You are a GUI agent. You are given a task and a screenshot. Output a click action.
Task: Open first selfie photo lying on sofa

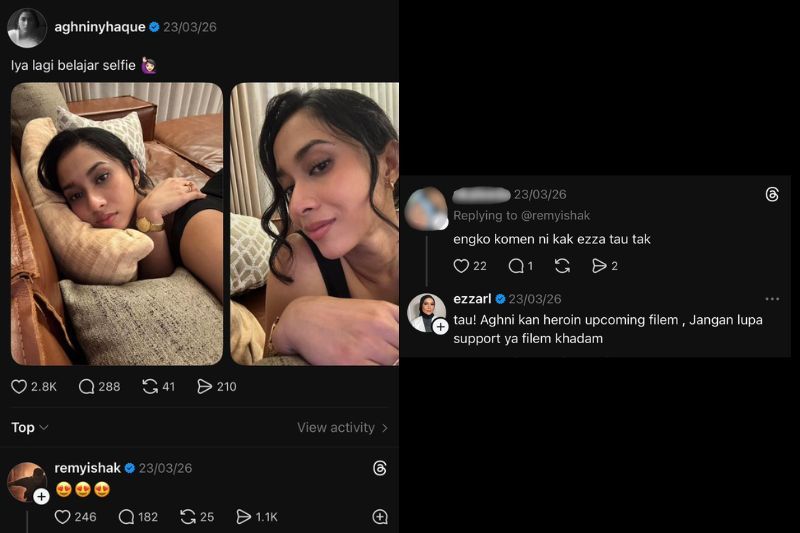(117, 224)
